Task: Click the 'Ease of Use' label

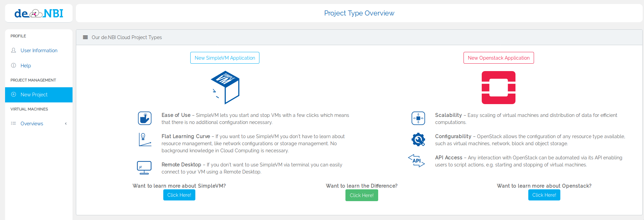Action: click(x=176, y=115)
